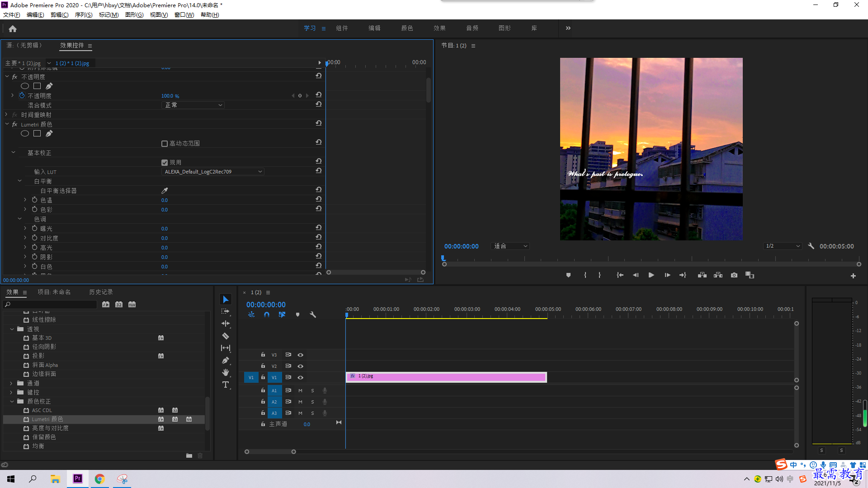Select the Type tool
Image resolution: width=868 pixels, height=488 pixels.
[226, 385]
